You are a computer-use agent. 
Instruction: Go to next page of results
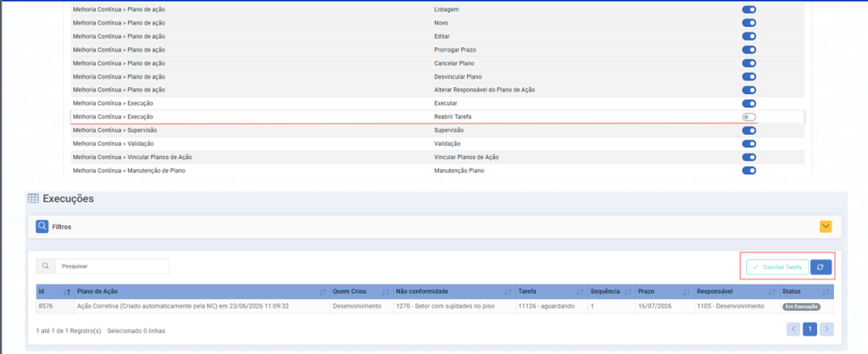(x=826, y=329)
